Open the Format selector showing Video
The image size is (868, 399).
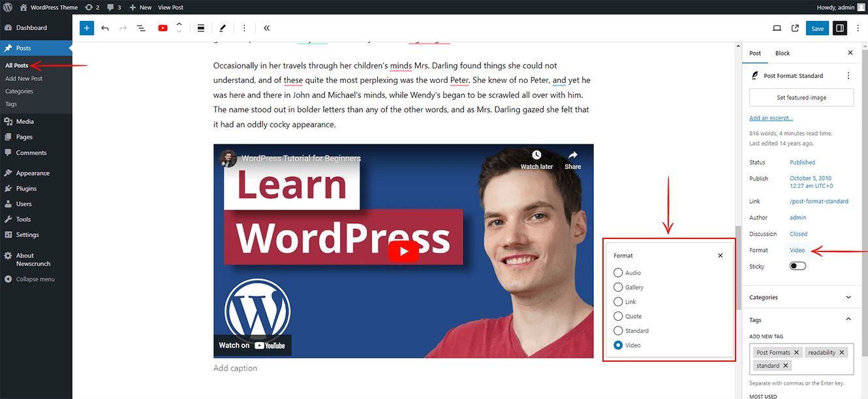pyautogui.click(x=797, y=250)
